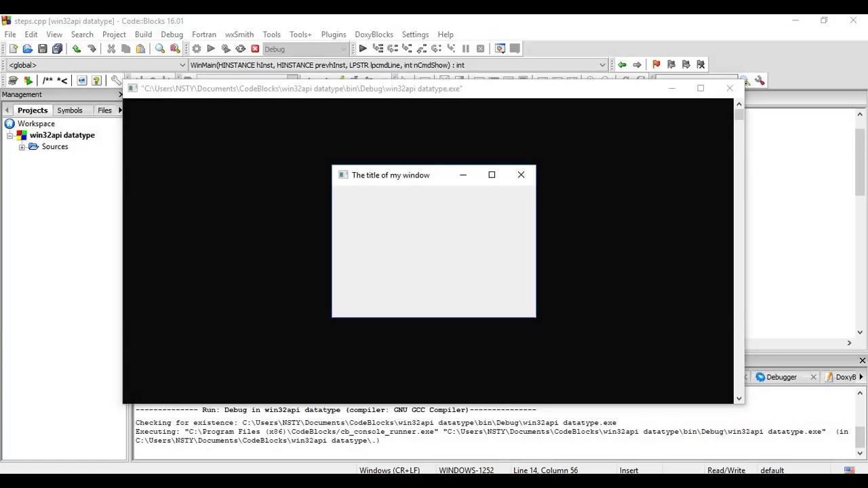Go to previous bookmark flag icon
The width and height of the screenshot is (868, 488).
tap(671, 65)
